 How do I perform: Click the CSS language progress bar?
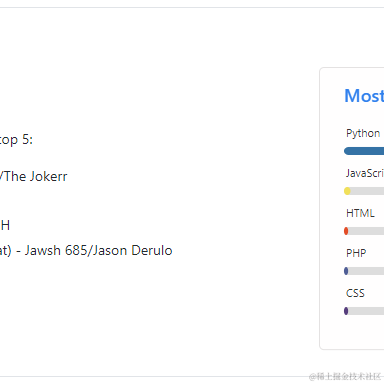coord(364,311)
